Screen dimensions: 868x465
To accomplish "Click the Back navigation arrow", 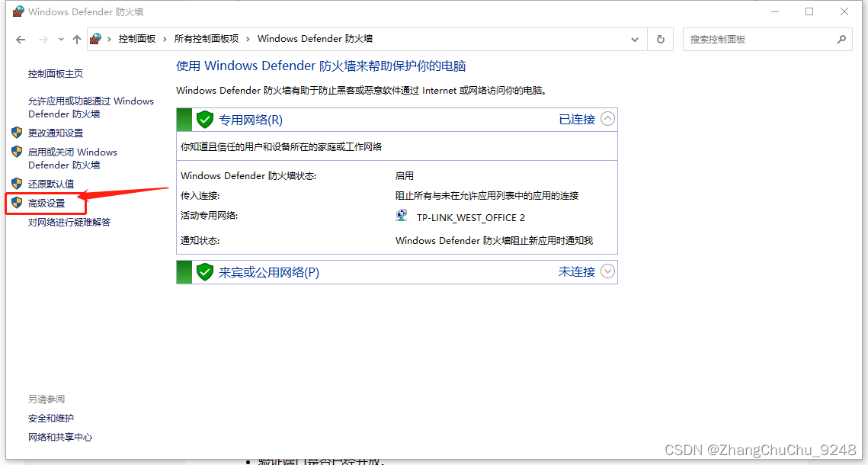I will click(x=21, y=40).
